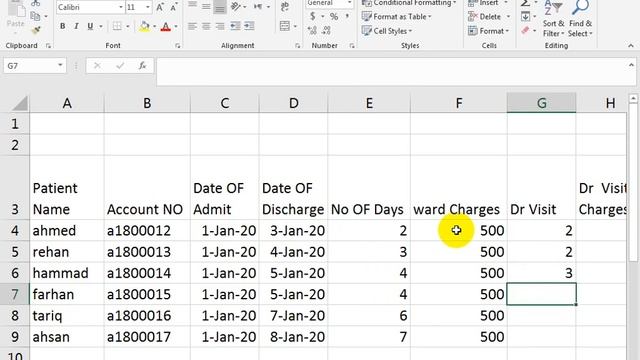Select Middle Align icon
Screen dimensions: 640x360
[x=206, y=6]
